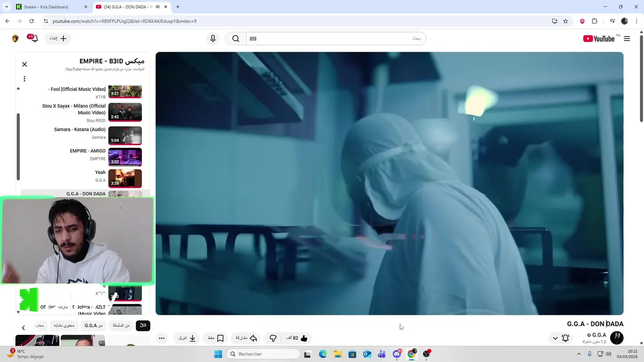Image resolution: width=644 pixels, height=362 pixels.
Task: Click the magnifier search button
Action: point(235,39)
